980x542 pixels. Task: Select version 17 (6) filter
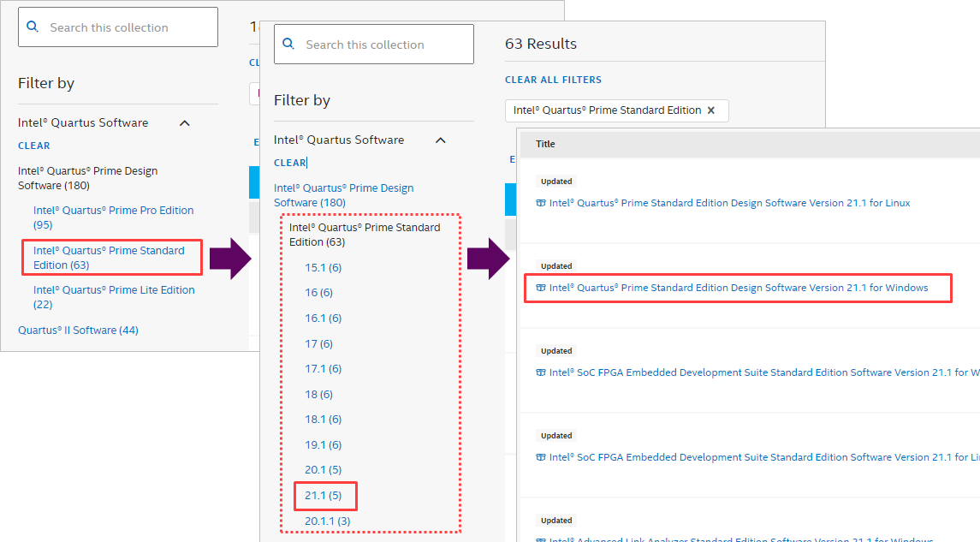(318, 344)
